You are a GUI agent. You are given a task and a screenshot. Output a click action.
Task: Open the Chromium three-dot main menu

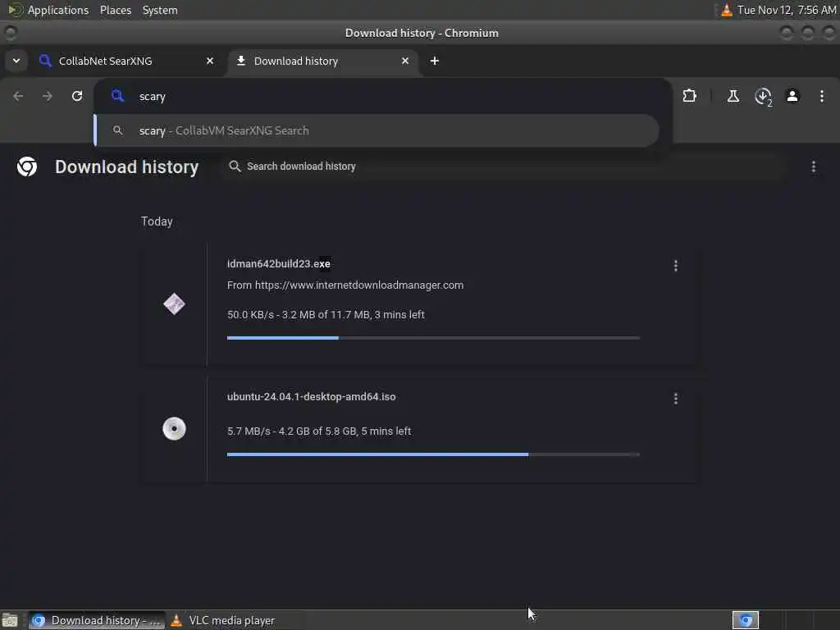click(822, 97)
